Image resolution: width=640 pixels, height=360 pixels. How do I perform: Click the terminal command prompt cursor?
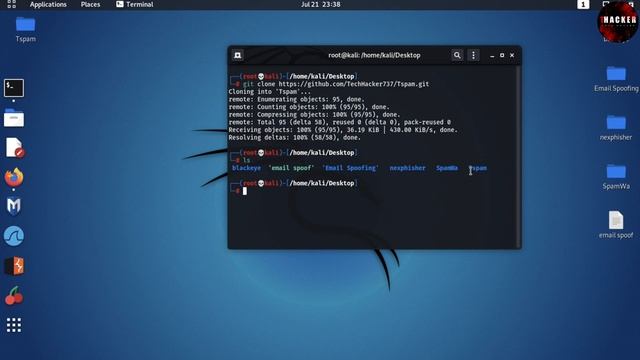tap(244, 191)
